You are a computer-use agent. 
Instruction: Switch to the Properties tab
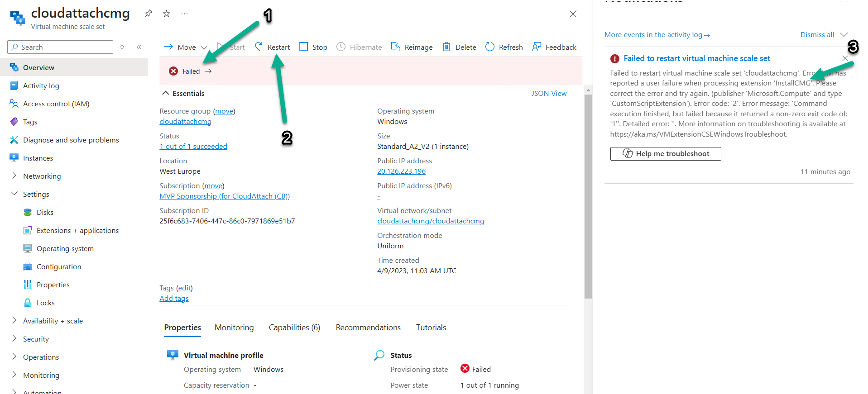click(x=182, y=328)
